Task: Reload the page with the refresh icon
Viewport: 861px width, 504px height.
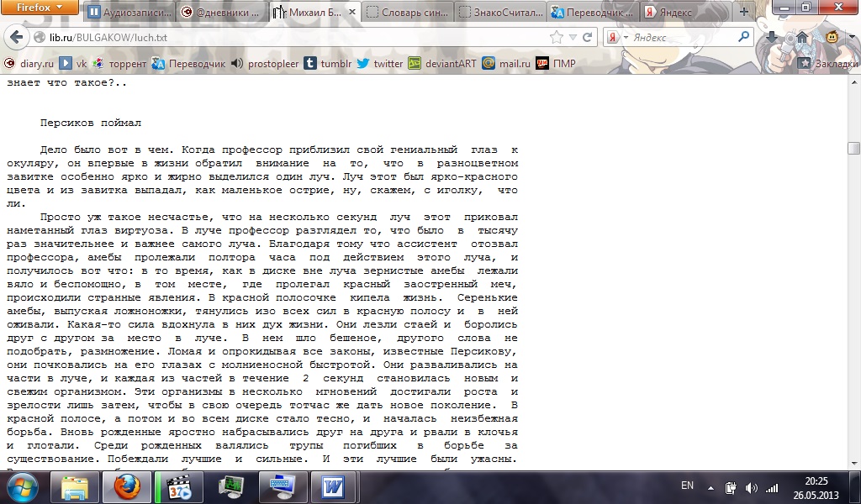Action: [587, 38]
